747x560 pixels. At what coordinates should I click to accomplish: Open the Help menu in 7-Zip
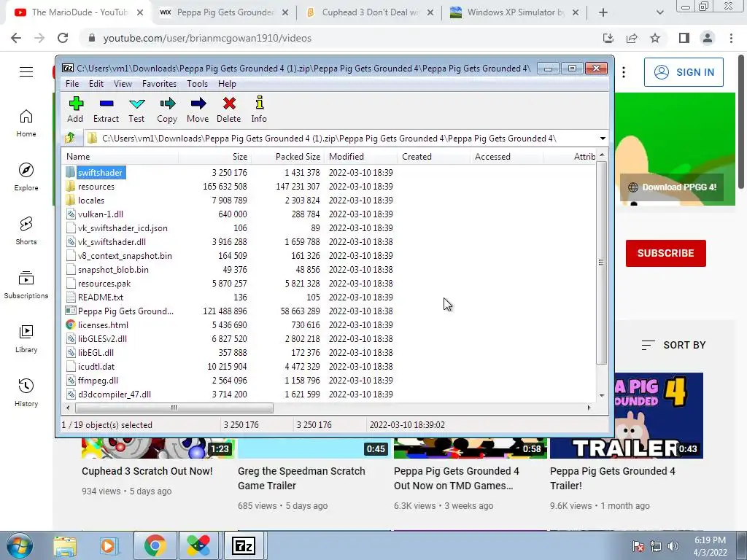coord(228,84)
